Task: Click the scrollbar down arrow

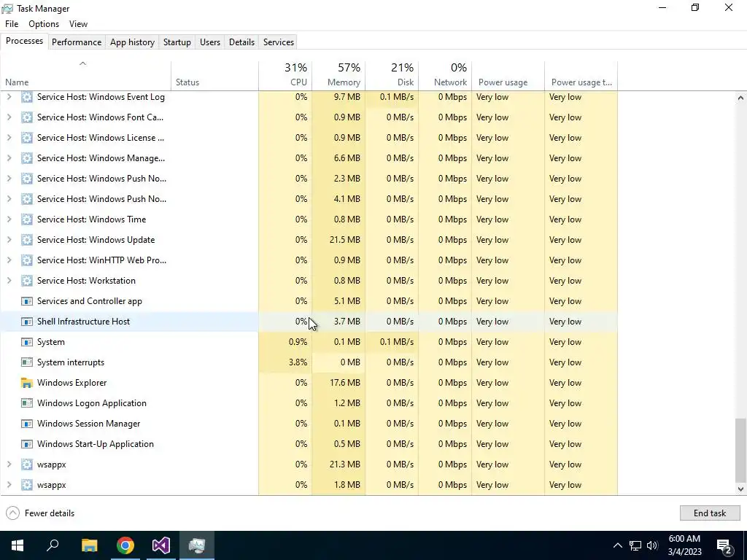Action: (740, 489)
